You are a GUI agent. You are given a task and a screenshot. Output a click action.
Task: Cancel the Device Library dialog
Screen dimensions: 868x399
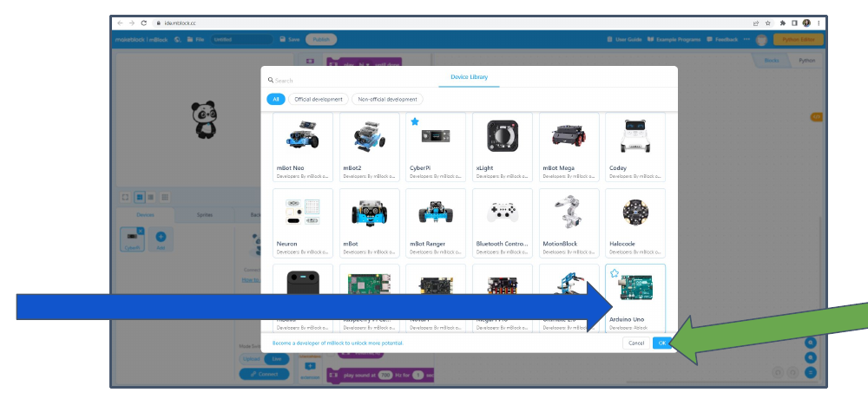(636, 343)
